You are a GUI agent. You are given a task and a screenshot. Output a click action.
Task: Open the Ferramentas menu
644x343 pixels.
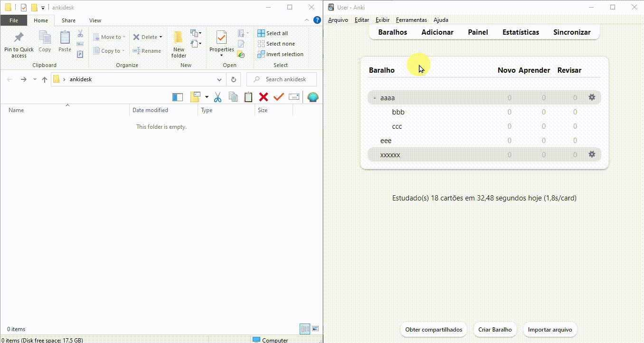click(411, 20)
